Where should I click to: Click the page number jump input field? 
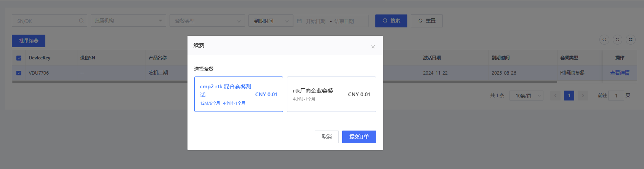pos(616,96)
